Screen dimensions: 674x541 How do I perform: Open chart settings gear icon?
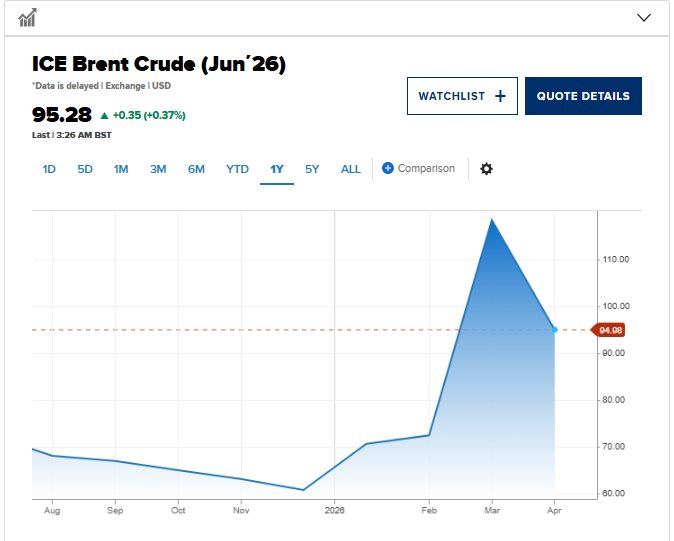point(487,169)
